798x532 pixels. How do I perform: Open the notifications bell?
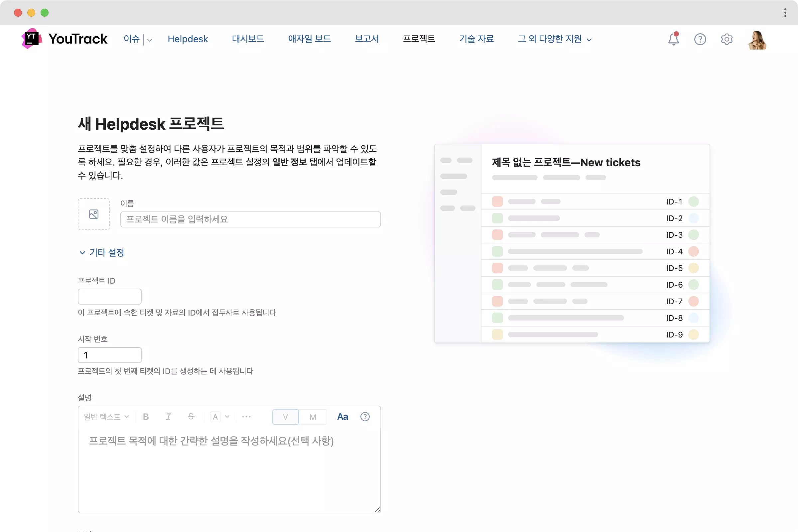click(x=673, y=39)
